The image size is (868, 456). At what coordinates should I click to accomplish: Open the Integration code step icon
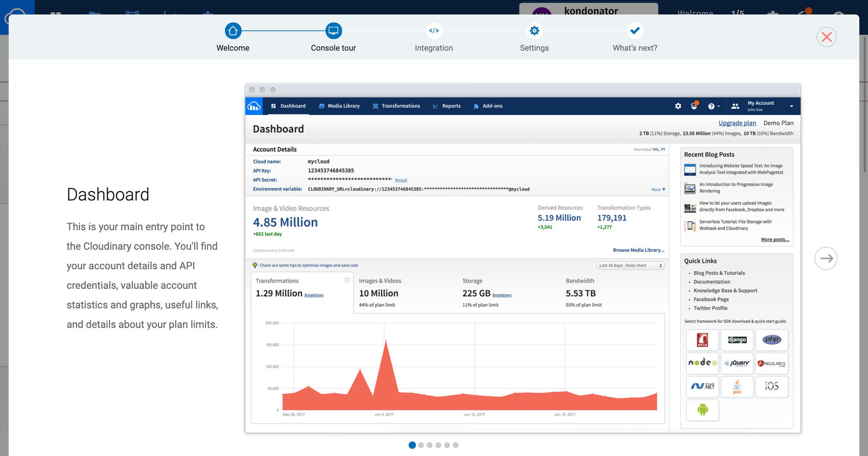click(x=434, y=31)
